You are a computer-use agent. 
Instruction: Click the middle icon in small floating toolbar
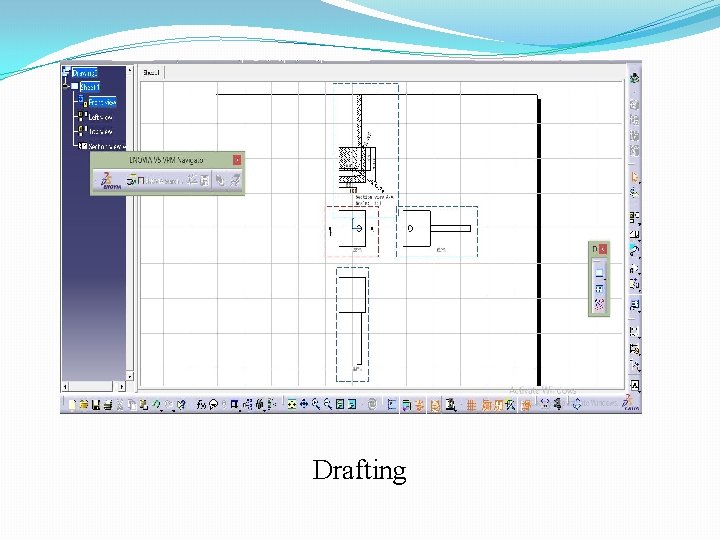click(x=599, y=288)
